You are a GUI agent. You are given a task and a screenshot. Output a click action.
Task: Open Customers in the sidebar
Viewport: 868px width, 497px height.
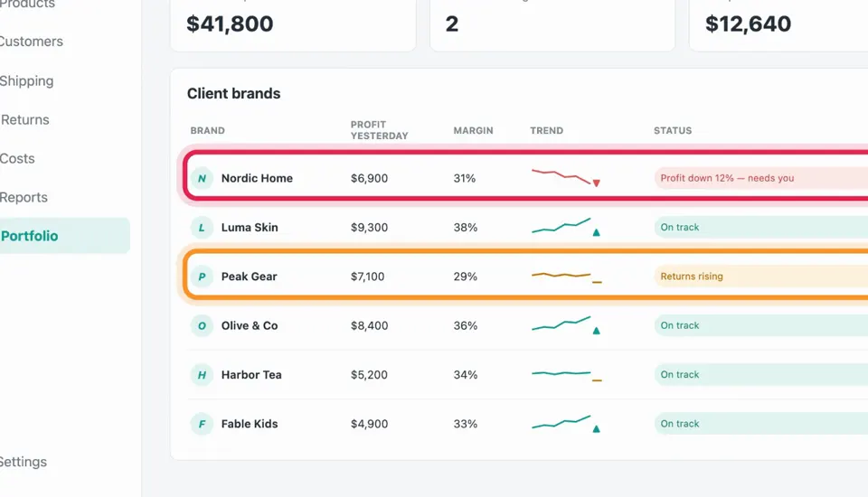click(31, 42)
